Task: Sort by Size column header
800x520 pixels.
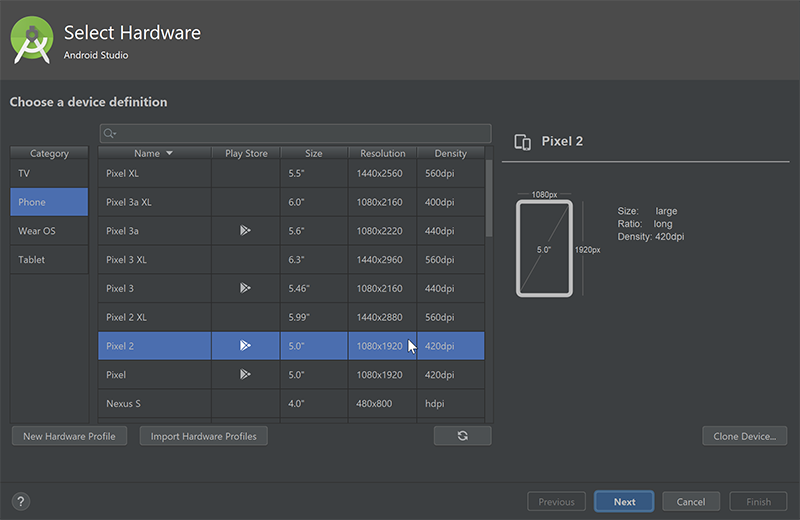Action: [314, 153]
